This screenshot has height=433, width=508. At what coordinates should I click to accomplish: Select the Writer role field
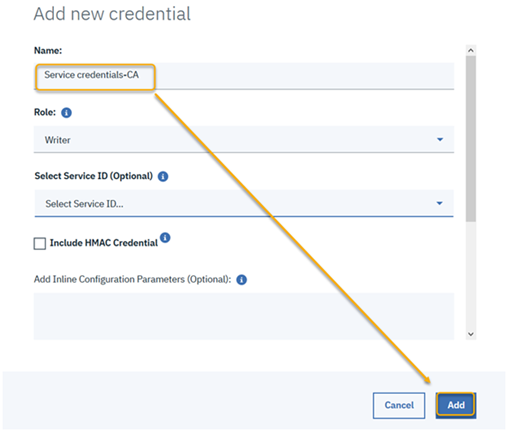click(x=244, y=139)
